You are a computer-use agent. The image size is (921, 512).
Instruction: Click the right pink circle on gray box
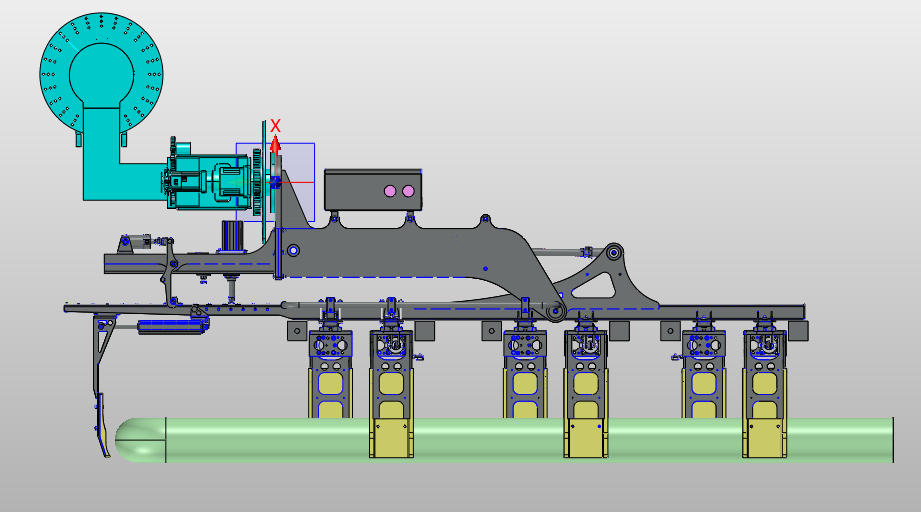coord(408,191)
